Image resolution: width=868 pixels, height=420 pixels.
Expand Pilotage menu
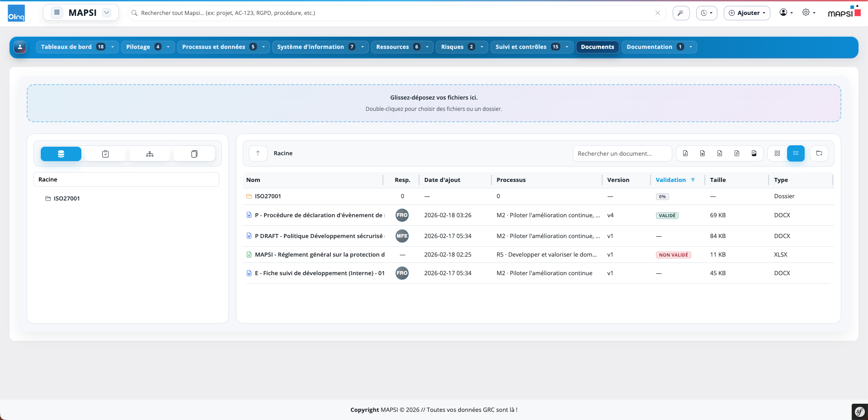pos(148,47)
